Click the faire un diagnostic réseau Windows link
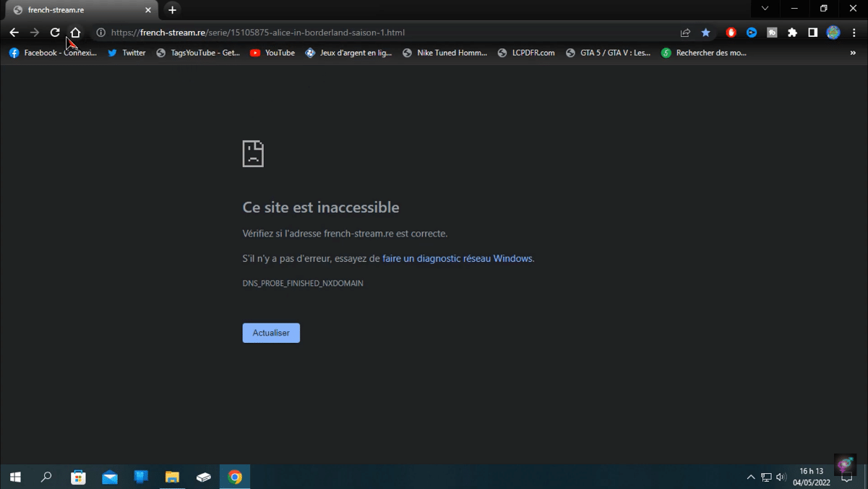The image size is (868, 489). tap(457, 258)
